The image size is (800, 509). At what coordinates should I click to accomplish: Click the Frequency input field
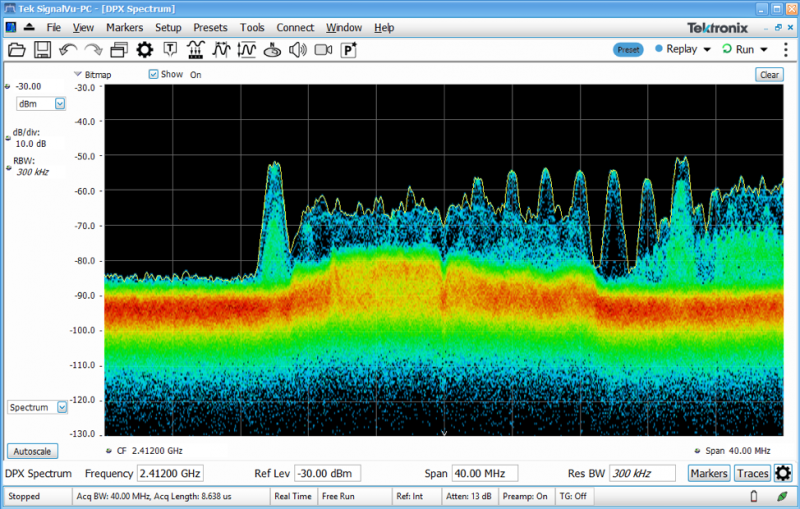pos(170,473)
